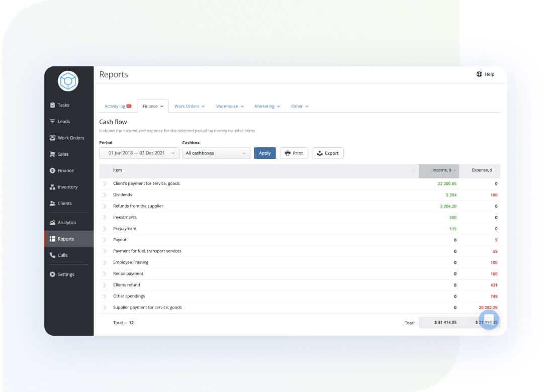Open Tasks via its clipboard icon
Screen dimensions: 551x392
tap(53, 105)
